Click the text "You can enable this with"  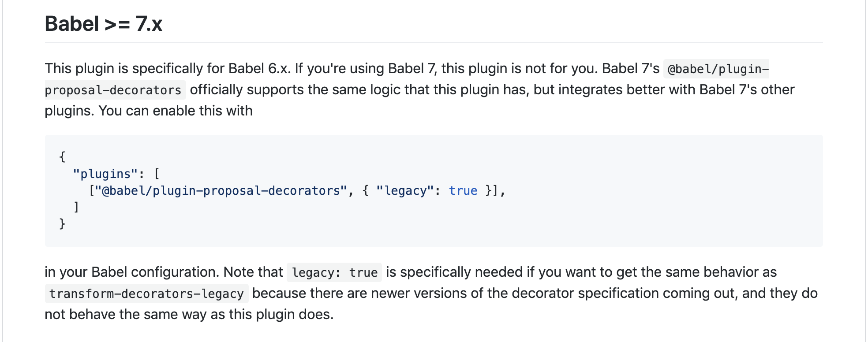pyautogui.click(x=176, y=111)
